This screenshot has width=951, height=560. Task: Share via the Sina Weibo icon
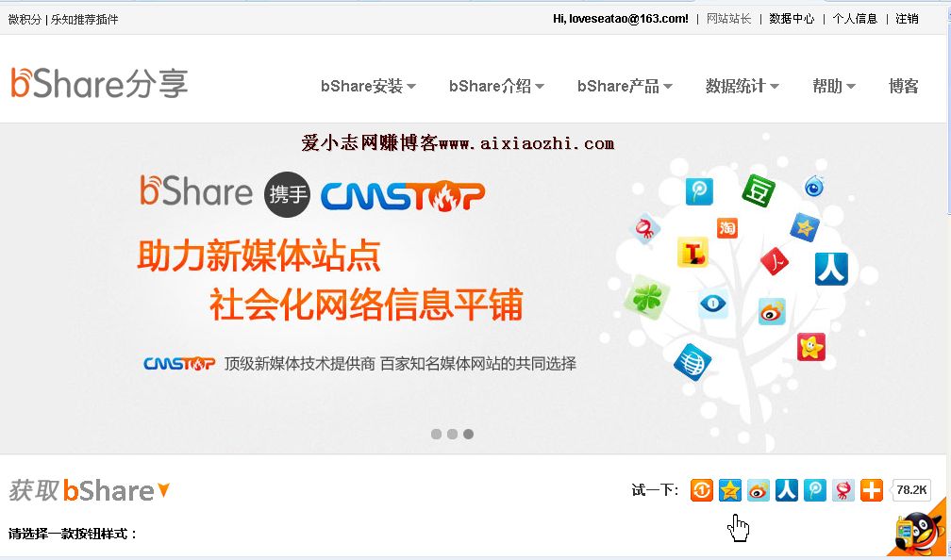759,489
